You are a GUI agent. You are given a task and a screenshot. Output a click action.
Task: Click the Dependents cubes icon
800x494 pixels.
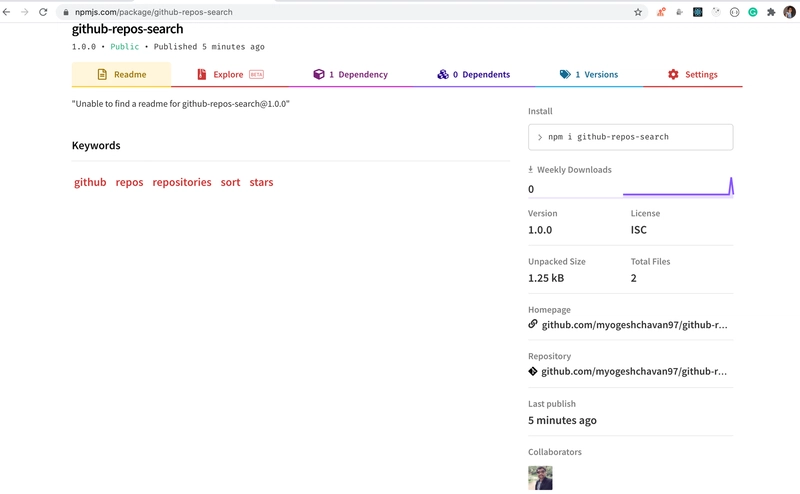pyautogui.click(x=443, y=75)
